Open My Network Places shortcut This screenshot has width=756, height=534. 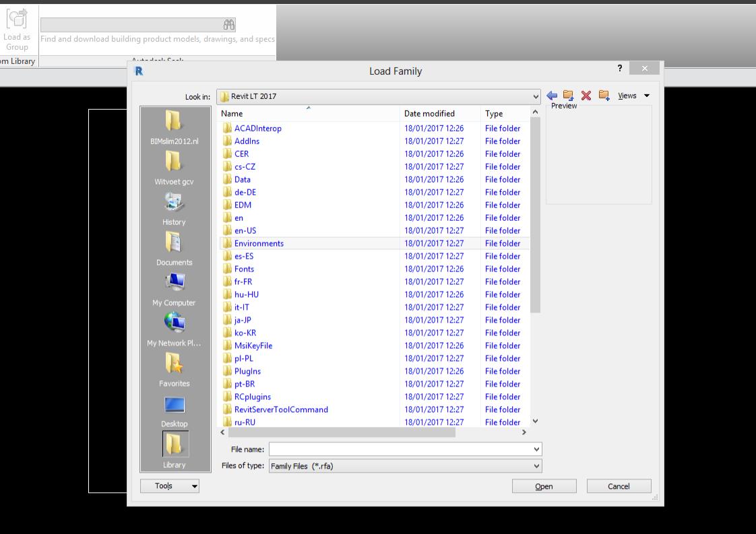(174, 329)
